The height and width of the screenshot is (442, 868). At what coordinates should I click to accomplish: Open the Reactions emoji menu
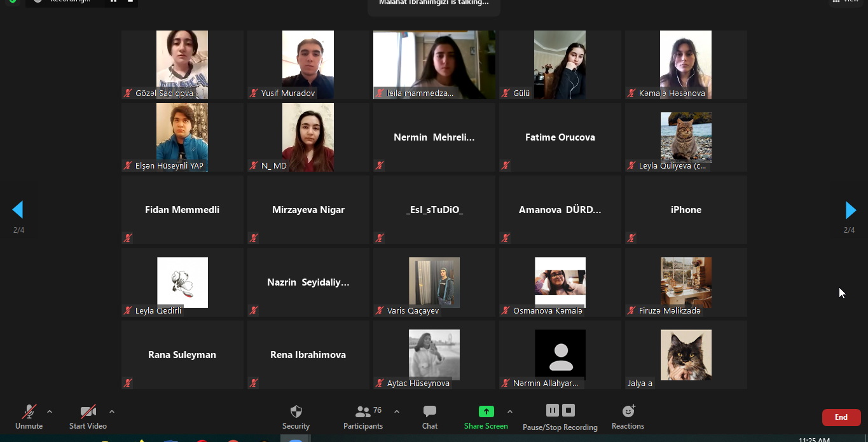628,417
